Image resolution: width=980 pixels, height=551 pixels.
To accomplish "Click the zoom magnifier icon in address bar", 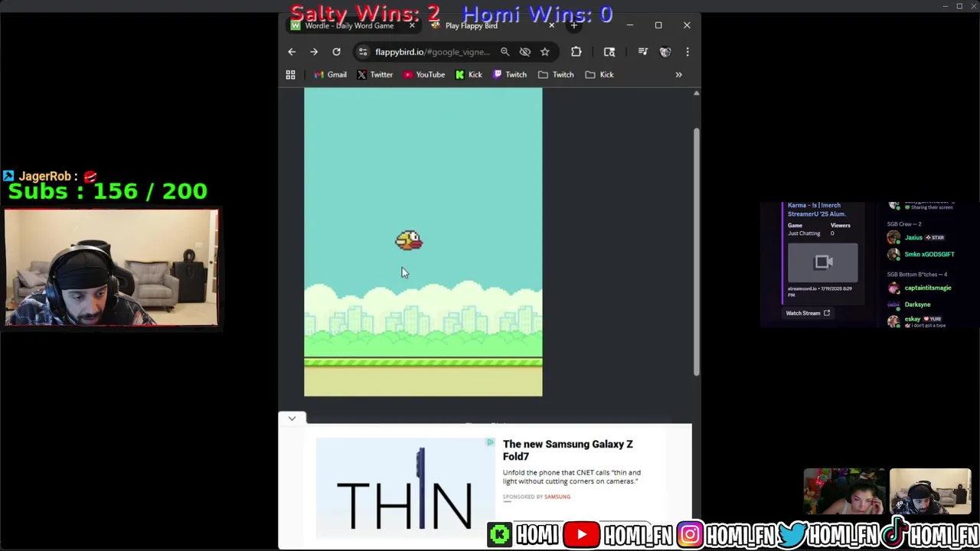I will tap(505, 52).
